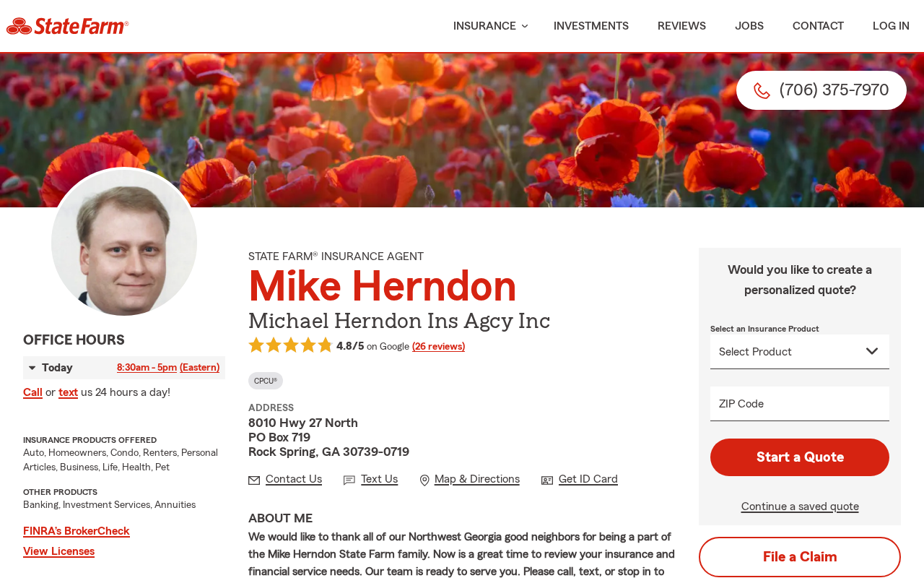Click Mike Herndon's profile photo
924x578 pixels.
pyautogui.click(x=124, y=243)
